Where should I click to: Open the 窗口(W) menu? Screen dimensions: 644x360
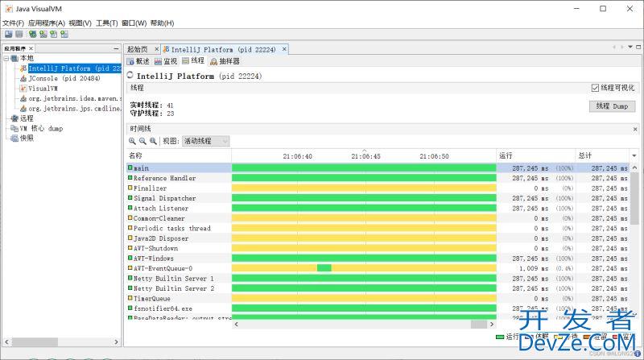[x=134, y=23]
